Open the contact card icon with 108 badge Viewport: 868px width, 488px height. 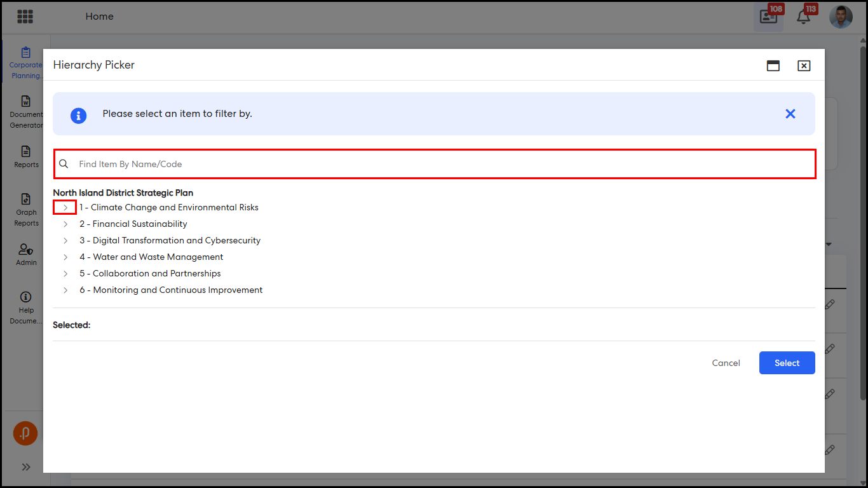(768, 17)
